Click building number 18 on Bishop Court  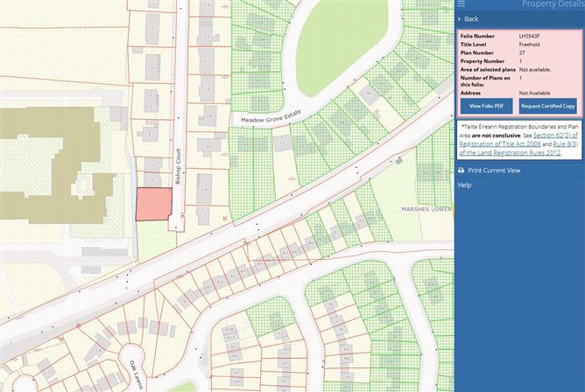[x=203, y=189]
